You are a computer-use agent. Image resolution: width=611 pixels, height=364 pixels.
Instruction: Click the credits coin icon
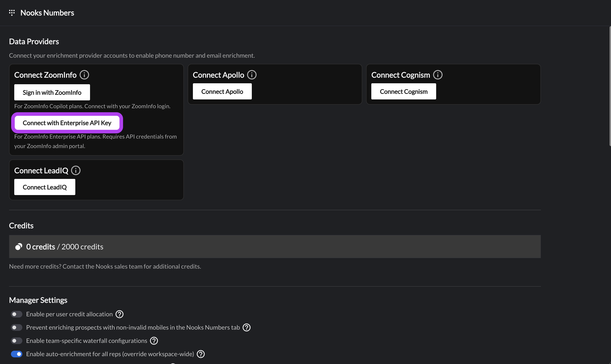tap(19, 247)
